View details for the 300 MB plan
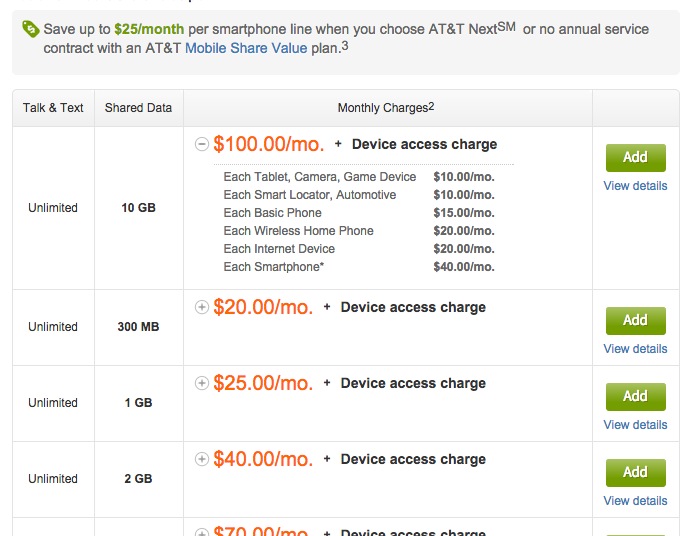The width and height of the screenshot is (685, 536). coord(635,349)
